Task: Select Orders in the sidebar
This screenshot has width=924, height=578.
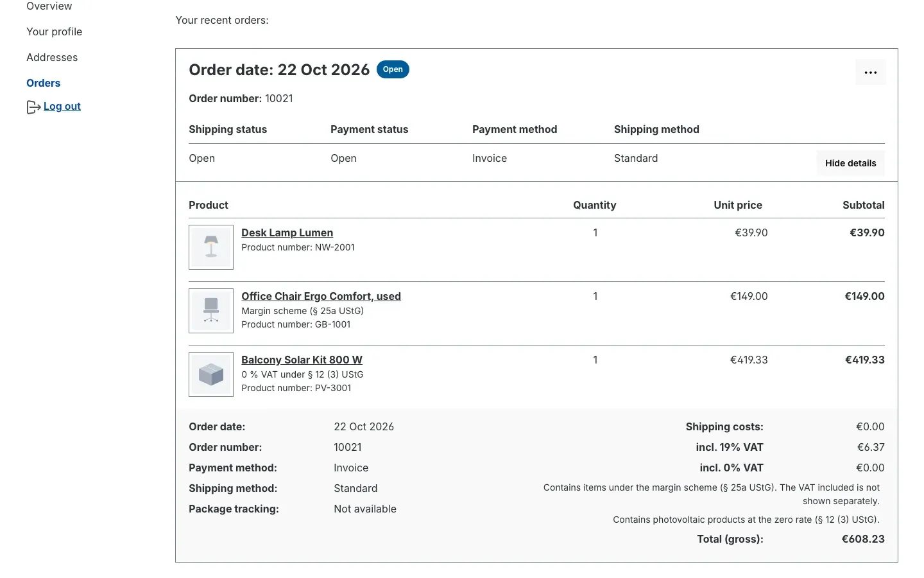Action: (x=44, y=83)
